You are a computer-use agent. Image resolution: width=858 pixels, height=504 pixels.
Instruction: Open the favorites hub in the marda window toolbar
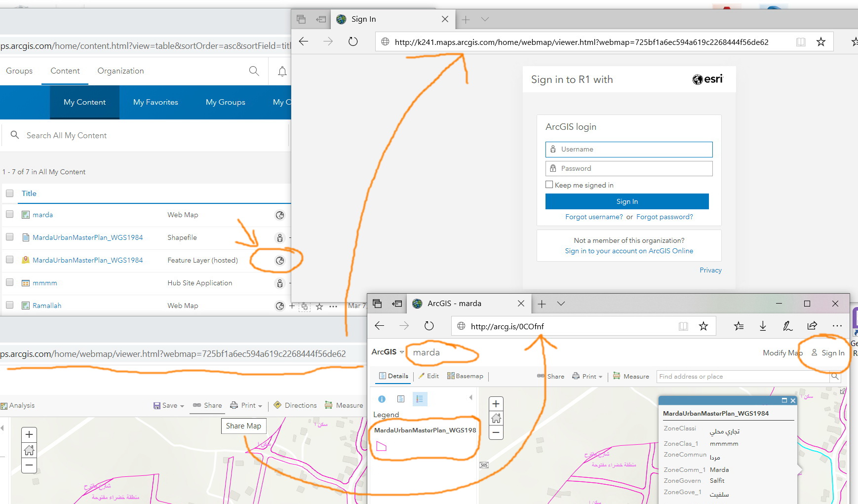point(739,326)
